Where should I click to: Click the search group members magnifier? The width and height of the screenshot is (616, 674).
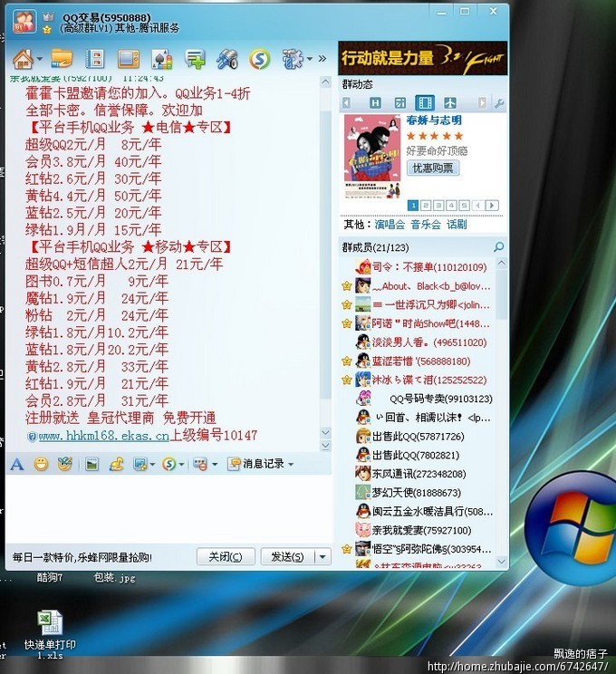(499, 247)
